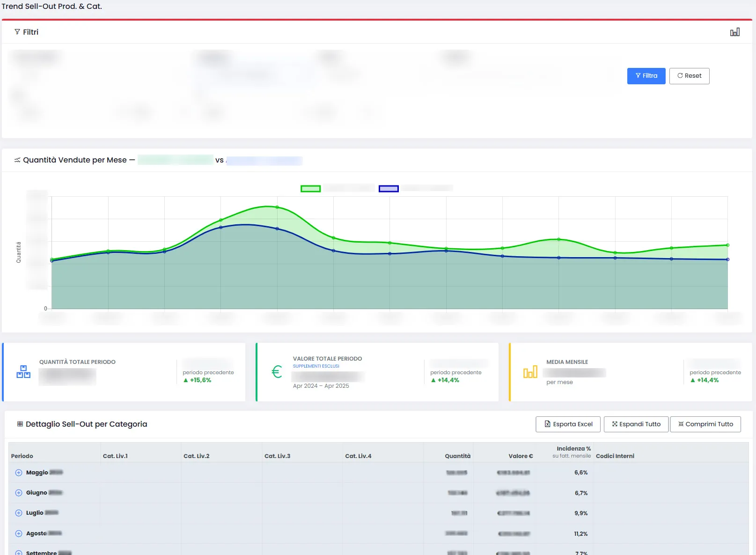Click the SUPPLEMENTI ESCLUSI label

pos(316,366)
